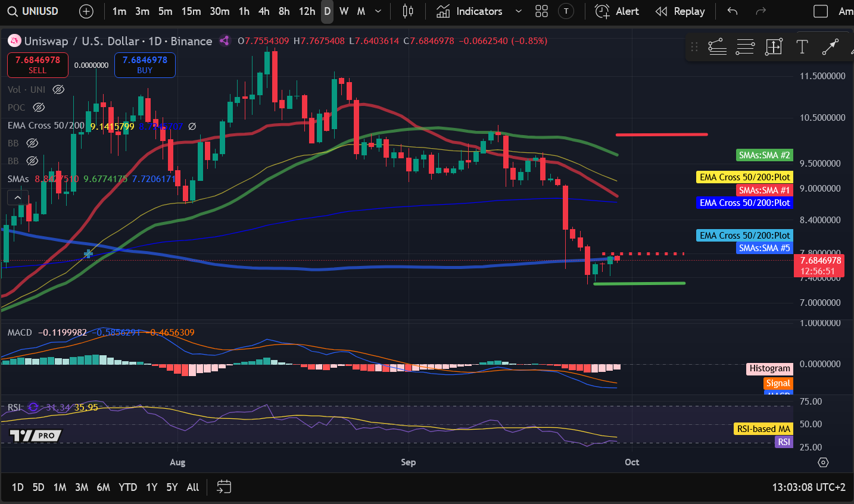This screenshot has height=504, width=854.
Task: Open the price axis settings gear
Action: point(823,462)
